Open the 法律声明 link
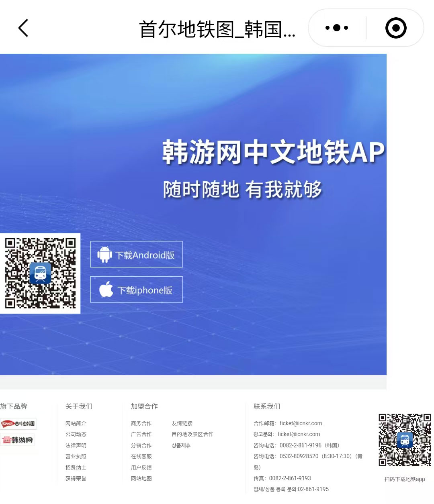This screenshot has width=434, height=504. coord(76,445)
